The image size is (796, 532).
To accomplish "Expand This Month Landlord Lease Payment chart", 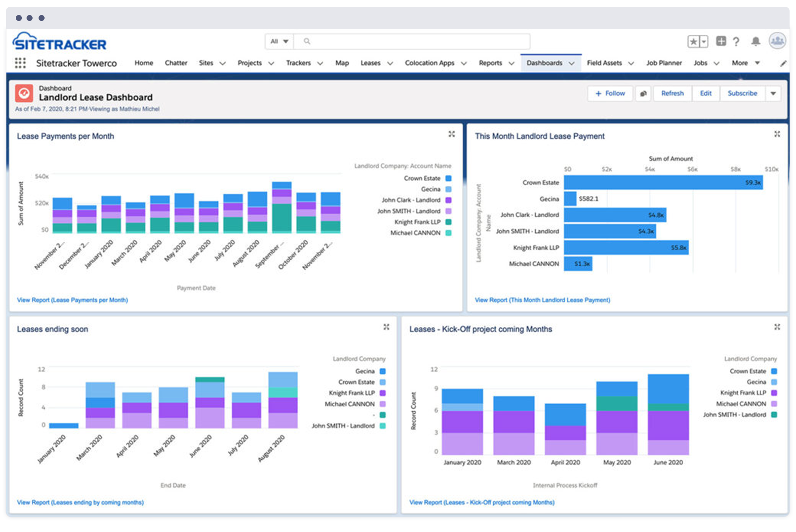I will [x=777, y=134].
